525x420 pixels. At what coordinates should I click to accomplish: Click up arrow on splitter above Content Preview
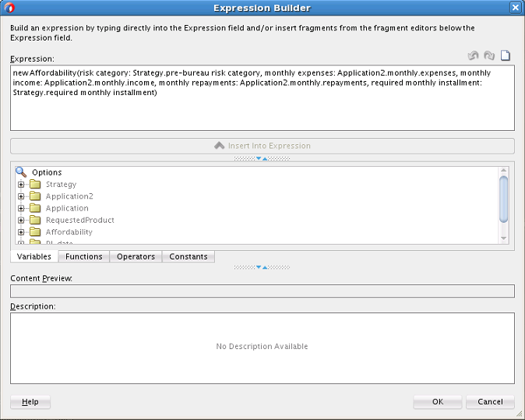click(265, 267)
